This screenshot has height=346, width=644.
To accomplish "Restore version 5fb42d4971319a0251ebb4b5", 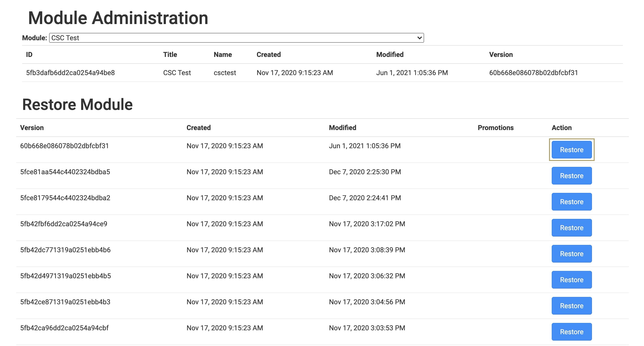I will [x=572, y=280].
